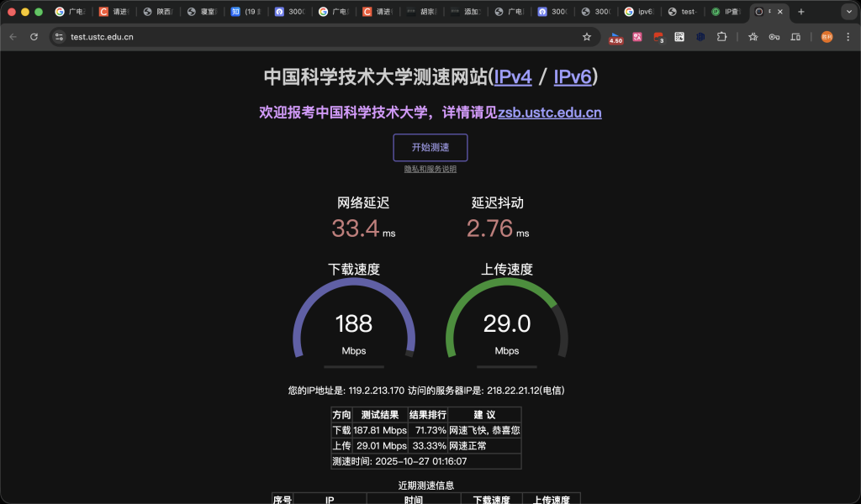
Task: Open the password manager key icon
Action: (774, 37)
